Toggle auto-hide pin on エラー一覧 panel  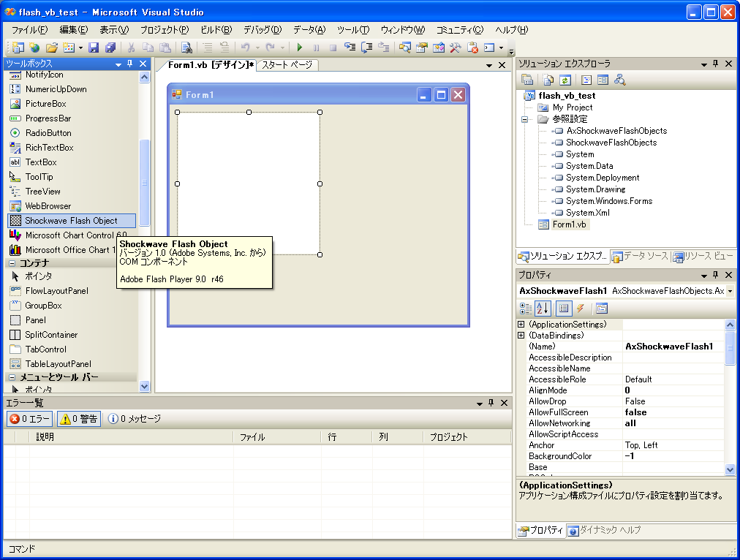[491, 403]
